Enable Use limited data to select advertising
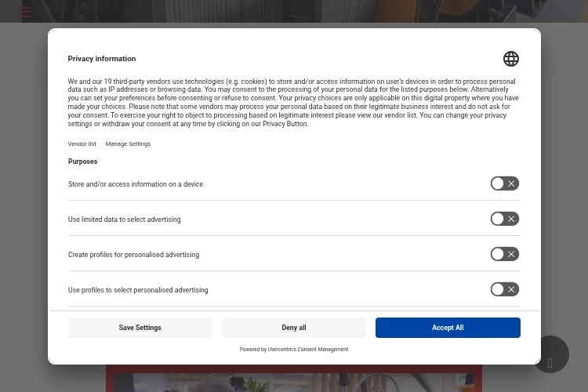 (x=505, y=219)
